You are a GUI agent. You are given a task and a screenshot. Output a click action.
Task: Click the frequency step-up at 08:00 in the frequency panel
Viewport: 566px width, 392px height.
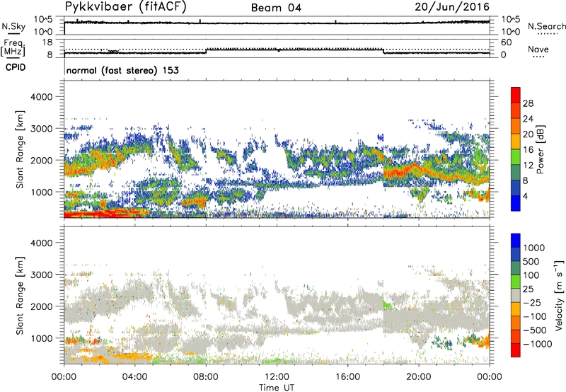click(x=206, y=51)
